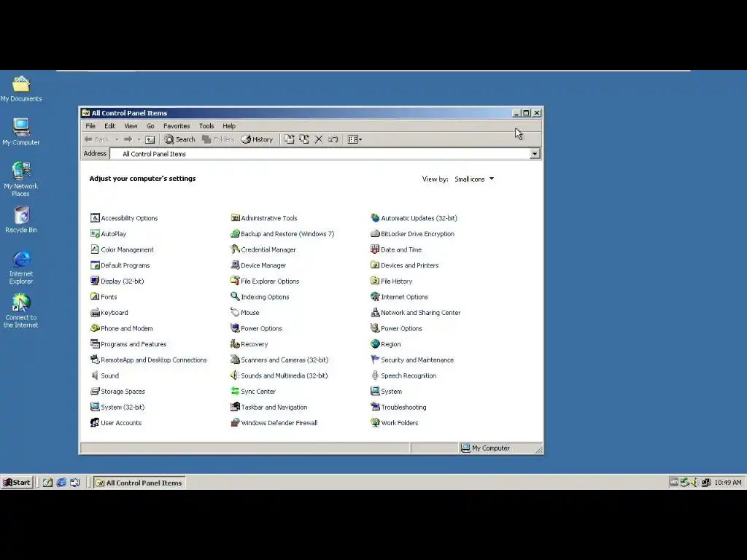Open Recovery icon
This screenshot has width=747, height=560.
235,344
